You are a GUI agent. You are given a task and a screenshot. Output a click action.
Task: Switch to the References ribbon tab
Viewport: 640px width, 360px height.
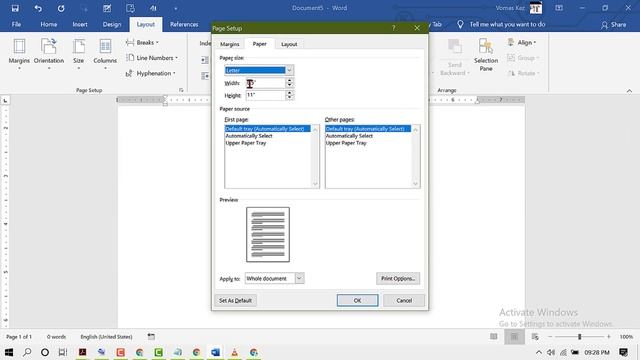(184, 24)
